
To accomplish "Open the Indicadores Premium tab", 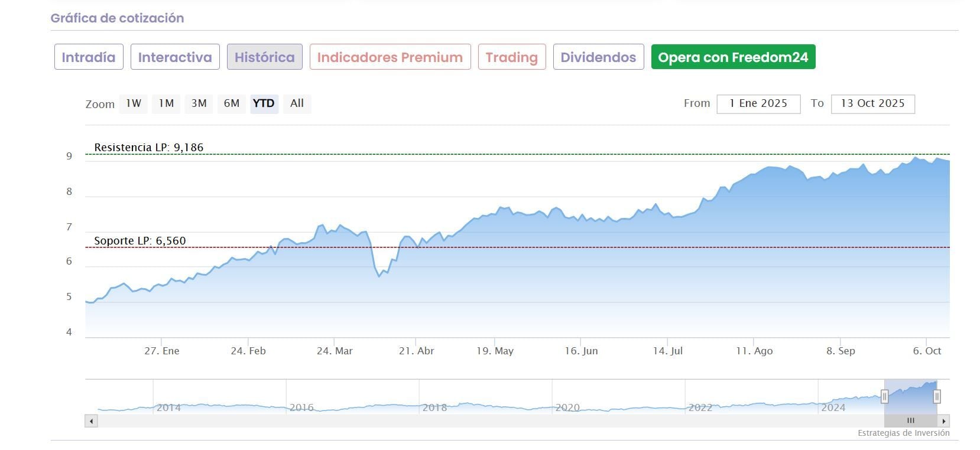I will pos(390,57).
